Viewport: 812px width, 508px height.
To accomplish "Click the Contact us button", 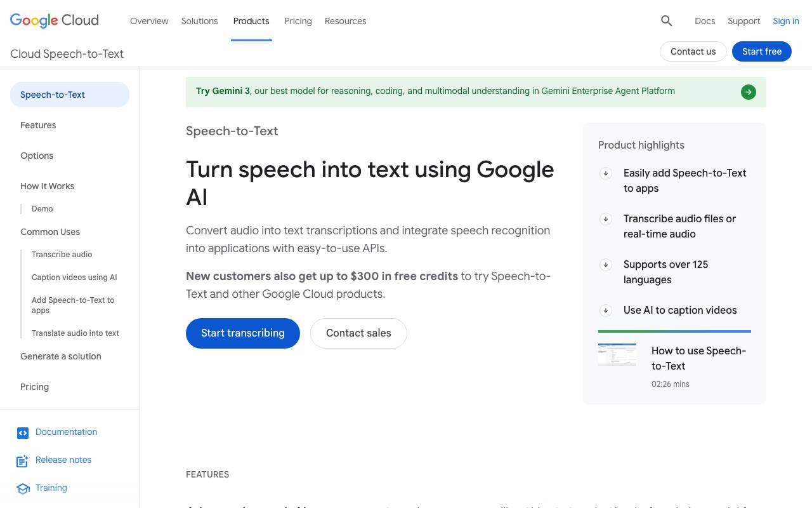I will 693,51.
